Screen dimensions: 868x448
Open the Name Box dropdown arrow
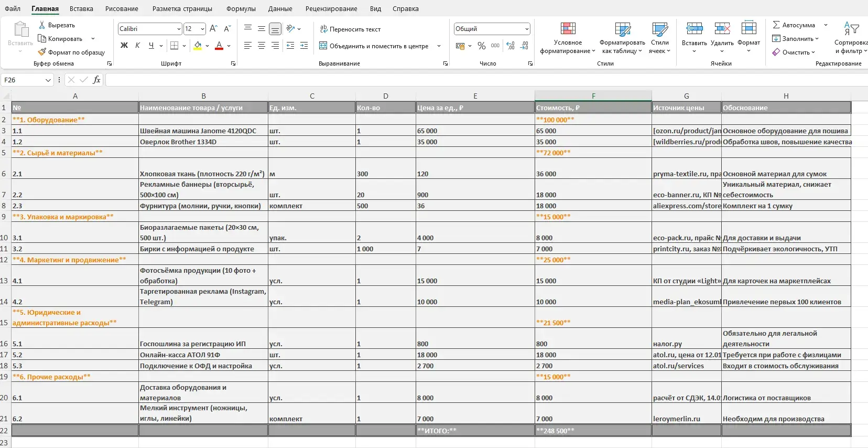tap(48, 80)
